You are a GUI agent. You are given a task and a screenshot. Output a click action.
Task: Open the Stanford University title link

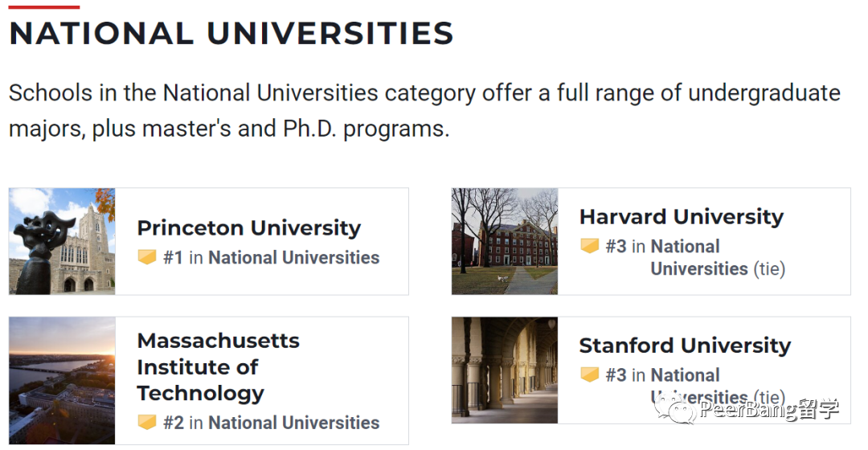[685, 346]
